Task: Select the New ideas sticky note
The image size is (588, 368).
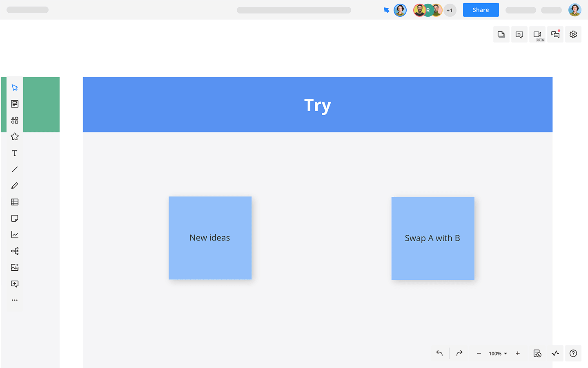Action: click(x=210, y=238)
